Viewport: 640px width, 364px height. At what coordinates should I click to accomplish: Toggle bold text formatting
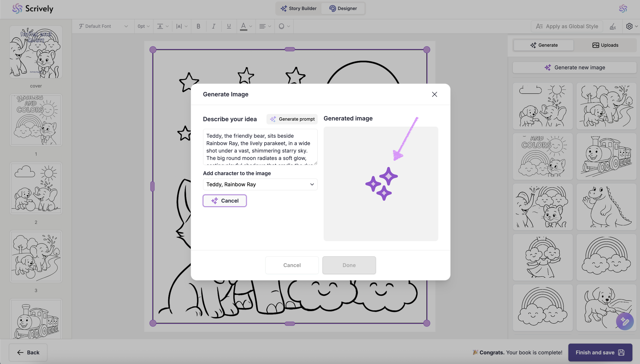(199, 26)
